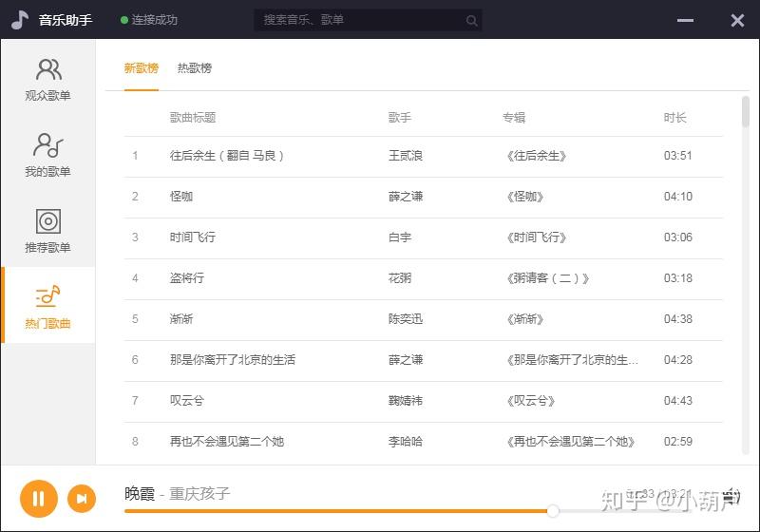This screenshot has height=532, width=760.
Task: Click the music note app logo
Action: pos(20,20)
